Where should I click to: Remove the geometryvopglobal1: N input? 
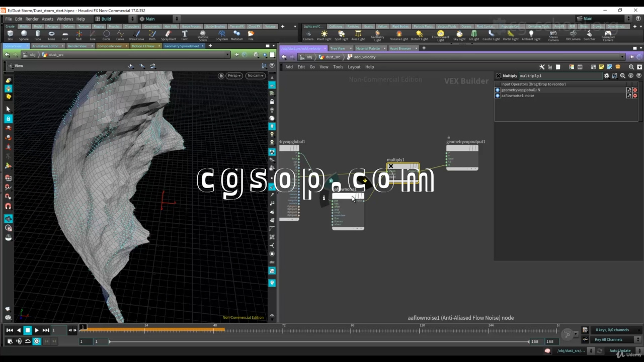[635, 90]
